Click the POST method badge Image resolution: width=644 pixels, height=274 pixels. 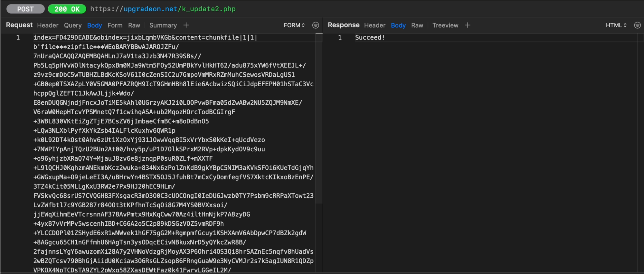25,9
